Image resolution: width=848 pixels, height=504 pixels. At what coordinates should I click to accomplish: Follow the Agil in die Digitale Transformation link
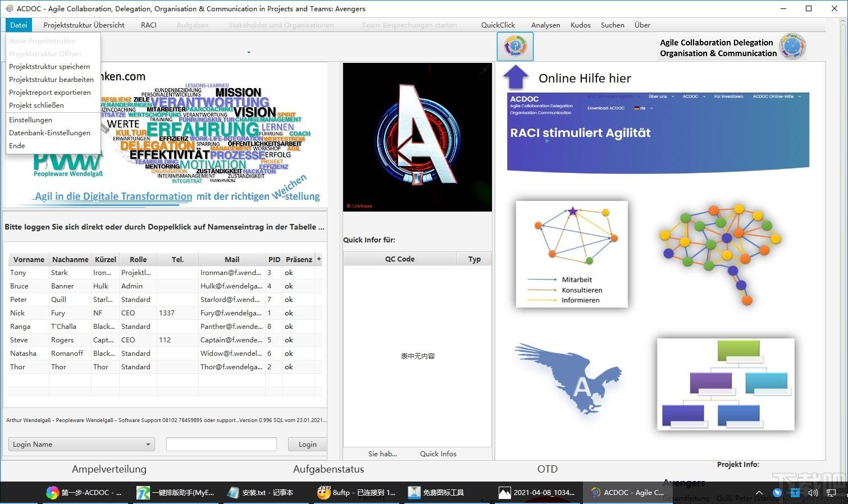[113, 196]
